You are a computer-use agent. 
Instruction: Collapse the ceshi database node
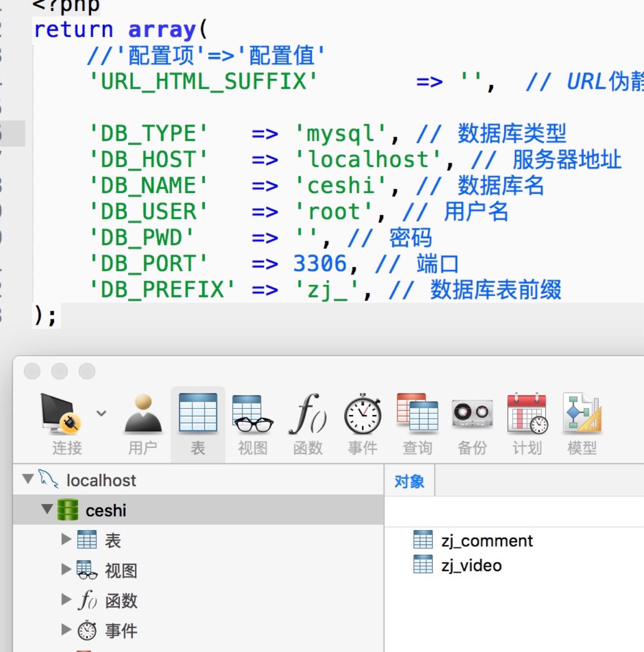(47, 509)
